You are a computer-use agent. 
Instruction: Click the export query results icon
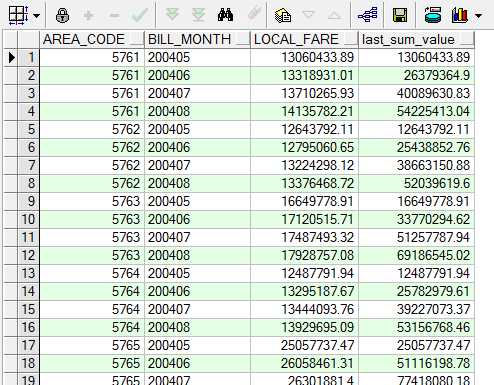[x=283, y=15]
